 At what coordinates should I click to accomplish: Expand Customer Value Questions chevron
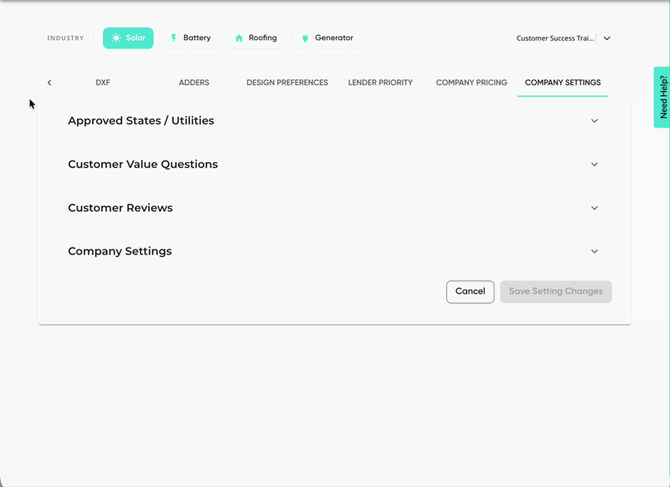click(594, 164)
